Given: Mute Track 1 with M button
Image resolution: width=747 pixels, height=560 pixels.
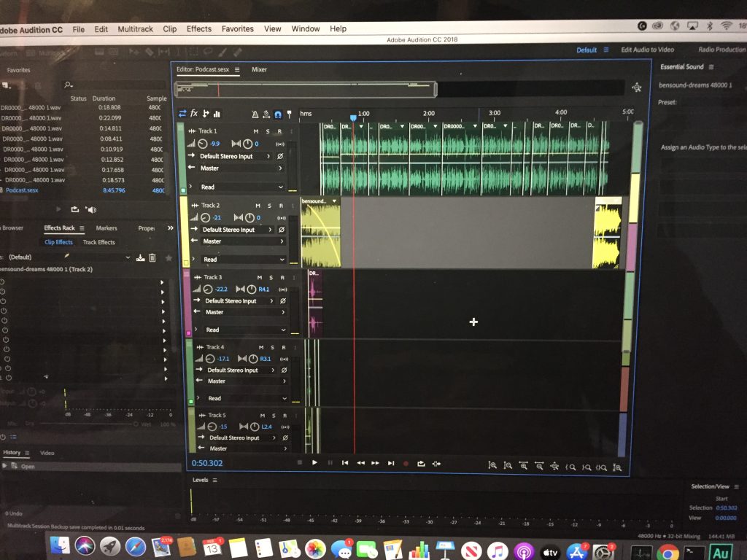Looking at the screenshot, I should pos(256,131).
